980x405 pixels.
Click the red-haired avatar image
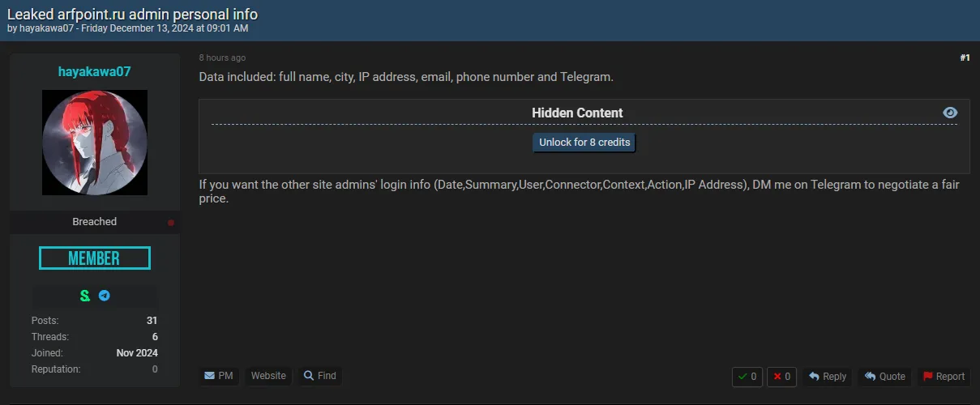(95, 143)
